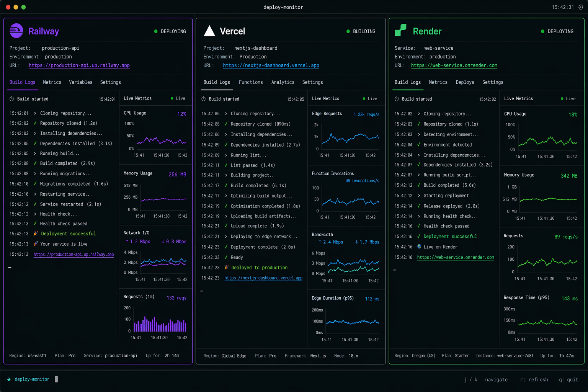Click the clock icon by Railway Build started
This screenshot has width=588, height=392.
[x=12, y=99]
